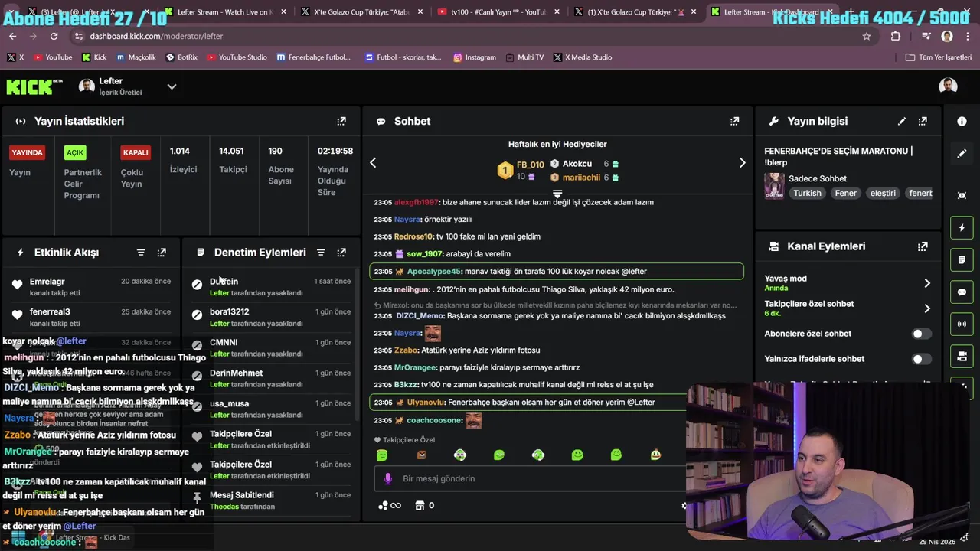Insert the brown angry emote
Image resolution: width=980 pixels, height=551 pixels.
point(421,455)
